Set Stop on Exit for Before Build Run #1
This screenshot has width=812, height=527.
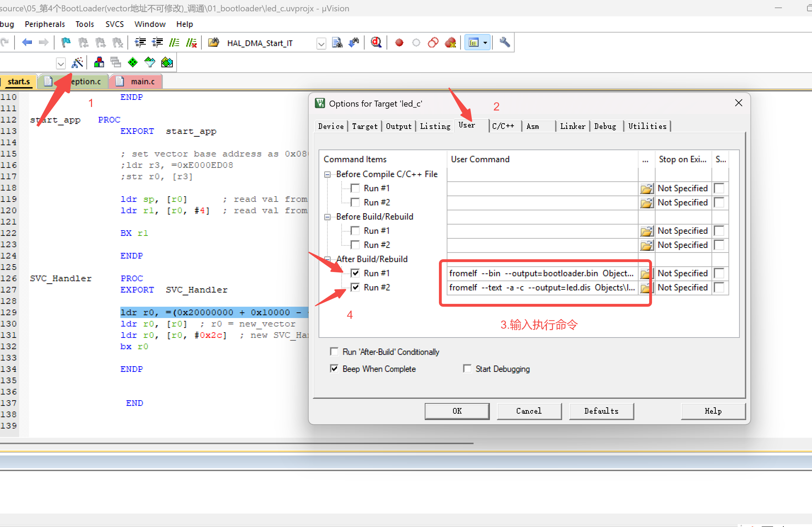pyautogui.click(x=682, y=231)
